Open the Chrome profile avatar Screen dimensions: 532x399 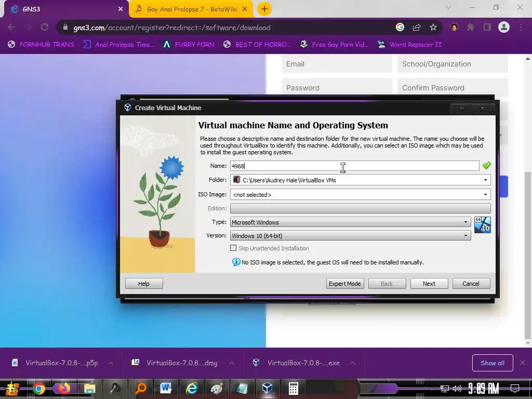pyautogui.click(x=504, y=27)
